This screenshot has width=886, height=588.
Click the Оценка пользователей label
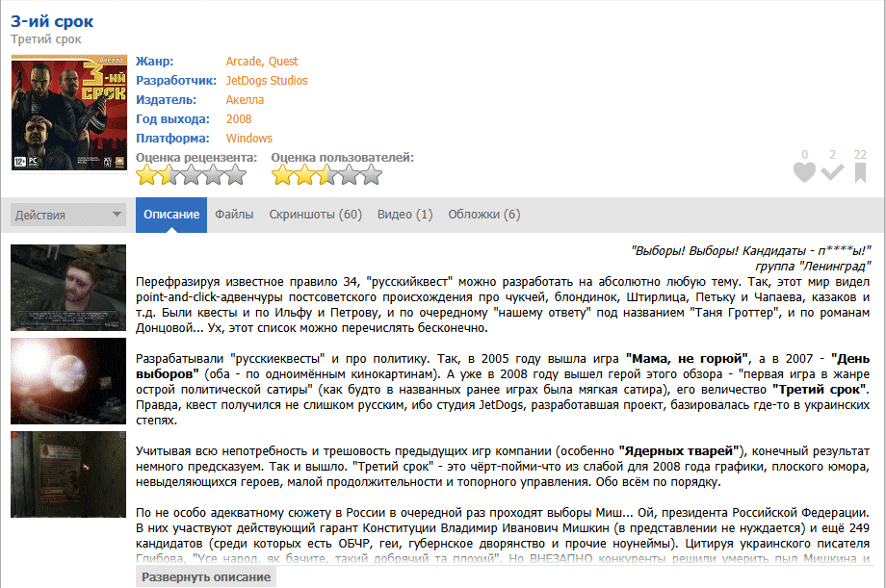[x=343, y=158]
